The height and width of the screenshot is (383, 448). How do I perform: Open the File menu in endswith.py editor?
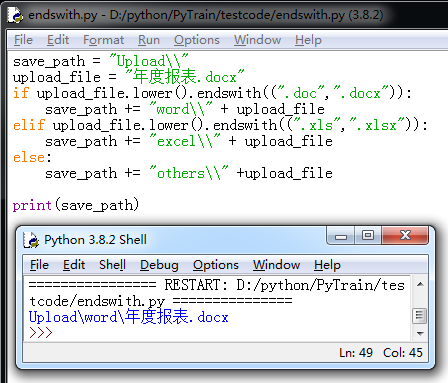[23, 40]
